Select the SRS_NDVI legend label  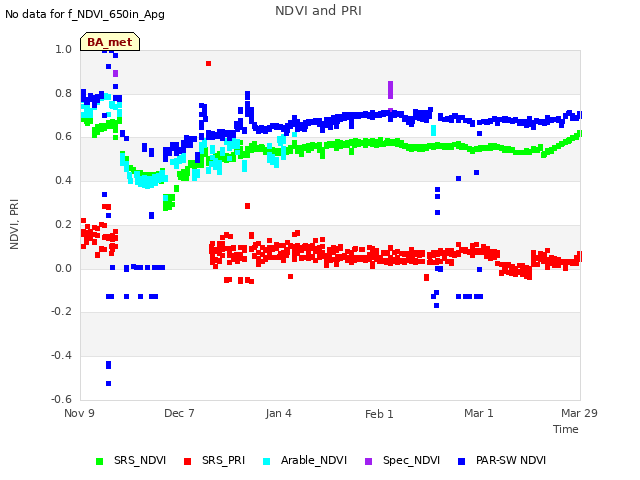coord(140,460)
